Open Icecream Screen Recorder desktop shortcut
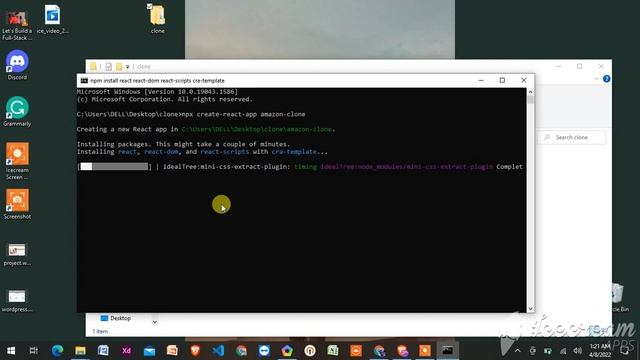Screen dimensions: 640x360 (x=17, y=161)
